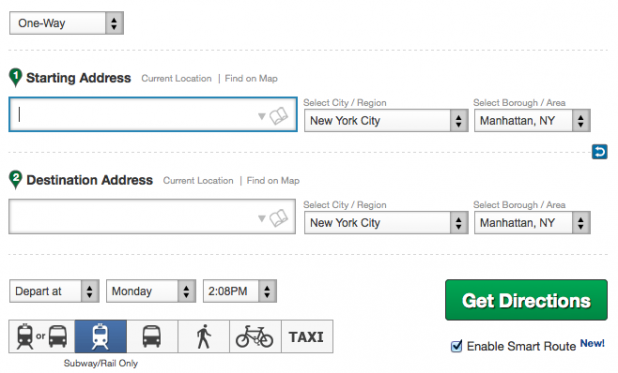The image size is (618, 373).
Task: Click the Destination Address heading text
Action: pos(89,180)
